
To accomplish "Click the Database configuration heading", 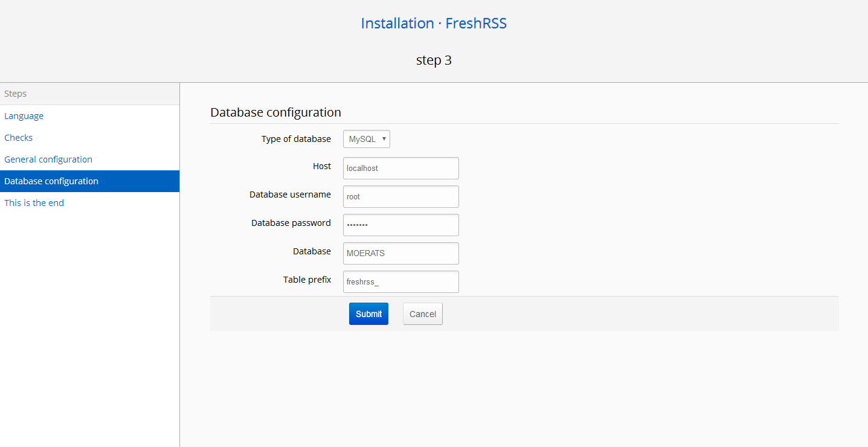I will (275, 112).
